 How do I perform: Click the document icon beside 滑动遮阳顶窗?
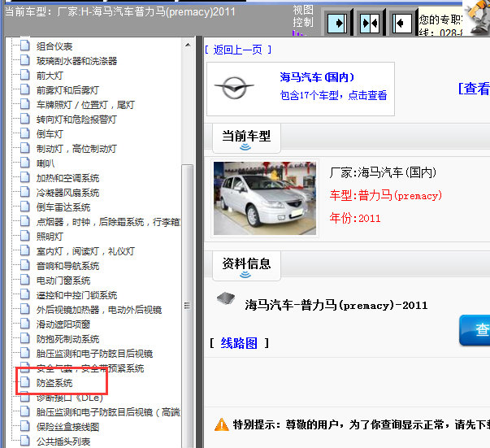point(25,324)
